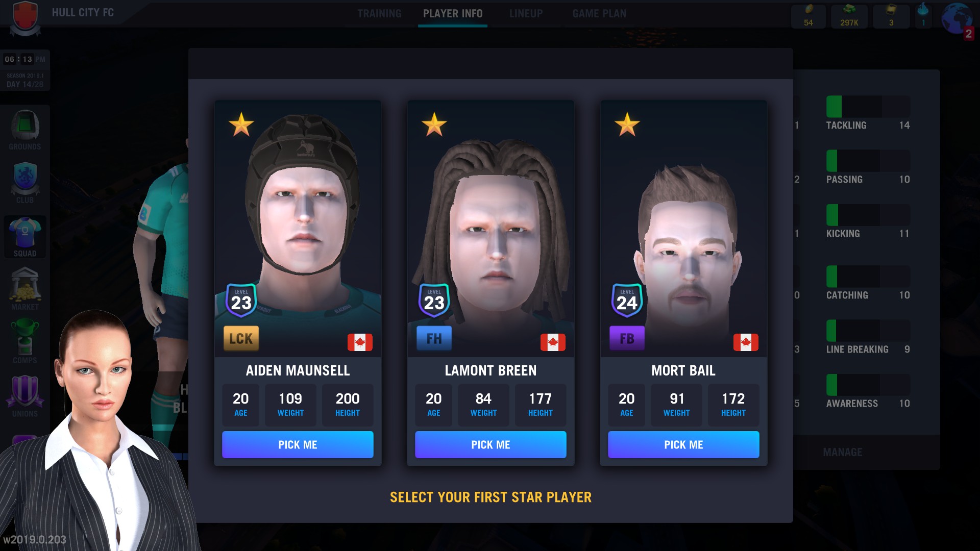Click the Manage button

[842, 453]
